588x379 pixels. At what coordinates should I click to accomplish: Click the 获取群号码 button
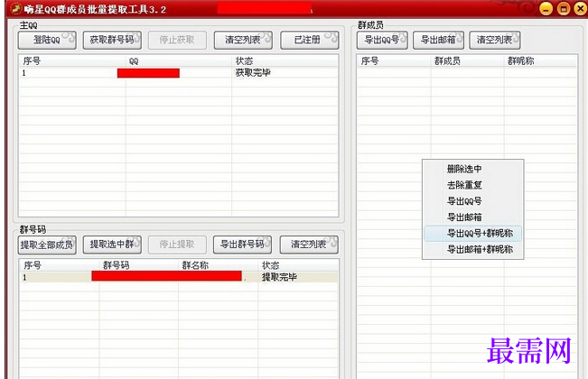pyautogui.click(x=112, y=40)
